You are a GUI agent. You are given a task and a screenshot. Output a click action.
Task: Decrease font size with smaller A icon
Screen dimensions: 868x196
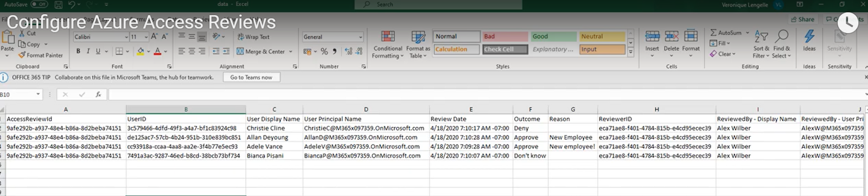[x=164, y=36]
